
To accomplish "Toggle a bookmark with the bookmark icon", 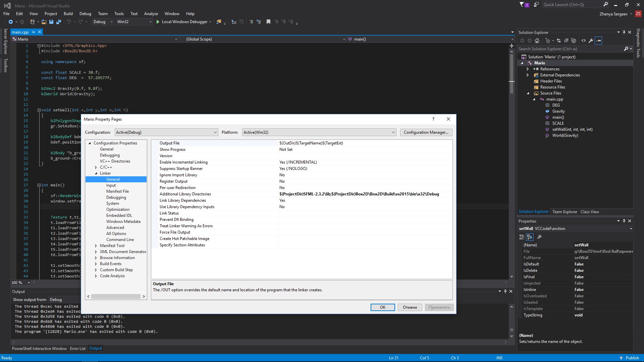I will (268, 22).
